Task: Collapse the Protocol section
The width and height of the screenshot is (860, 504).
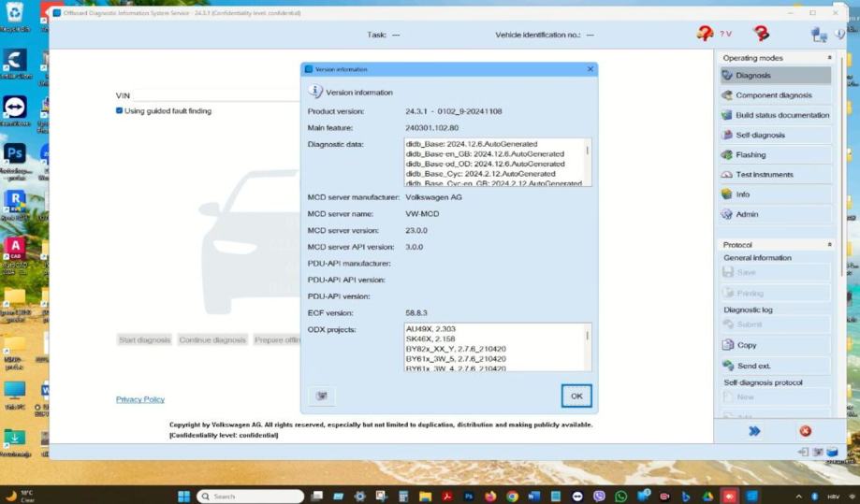Action: pyautogui.click(x=829, y=244)
